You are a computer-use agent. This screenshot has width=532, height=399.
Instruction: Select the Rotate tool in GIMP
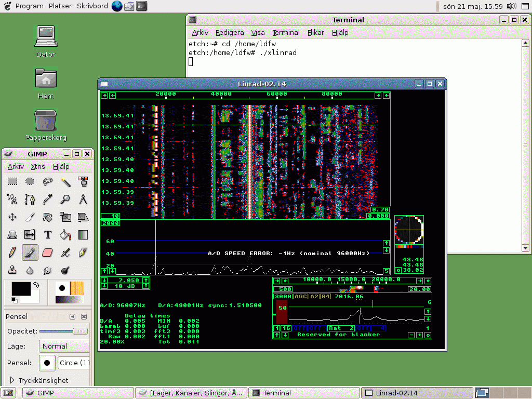pos(47,217)
